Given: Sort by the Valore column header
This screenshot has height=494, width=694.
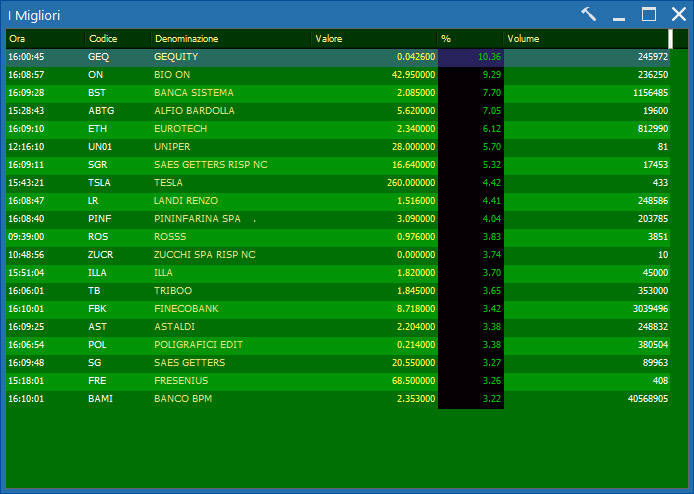Looking at the screenshot, I should (x=374, y=39).
